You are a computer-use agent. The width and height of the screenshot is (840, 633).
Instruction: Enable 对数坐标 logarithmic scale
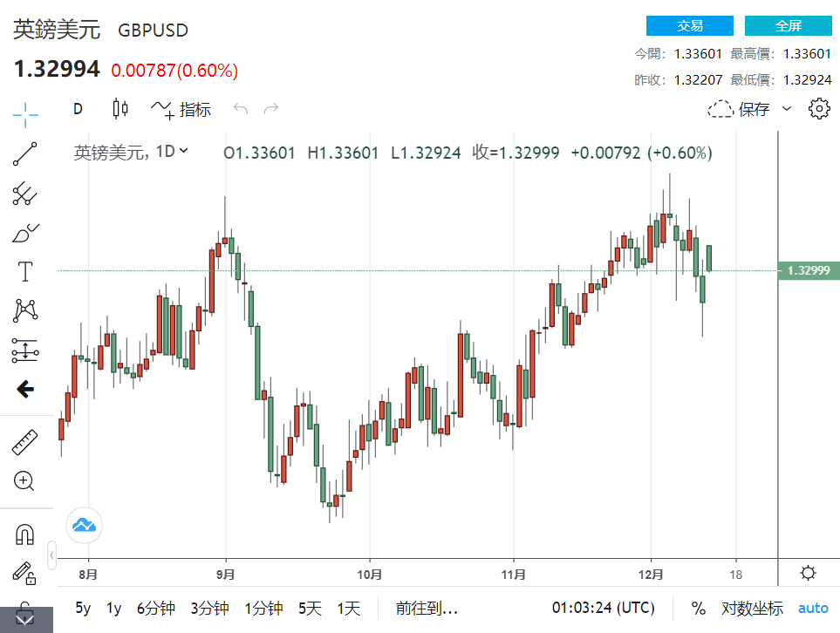point(752,609)
